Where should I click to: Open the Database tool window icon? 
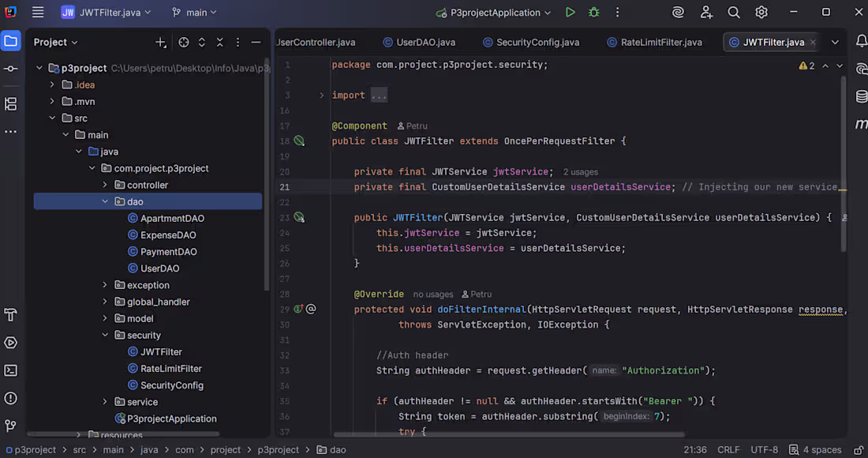pyautogui.click(x=862, y=96)
